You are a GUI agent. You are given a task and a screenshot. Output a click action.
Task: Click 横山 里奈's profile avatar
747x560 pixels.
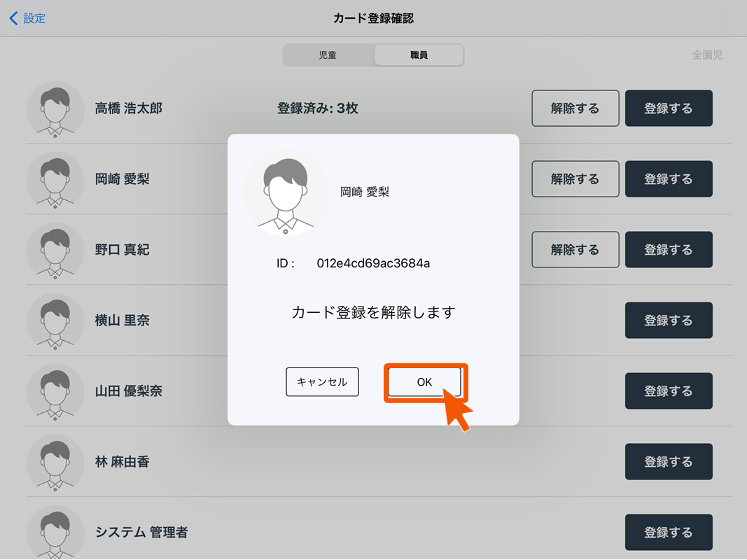pyautogui.click(x=55, y=321)
